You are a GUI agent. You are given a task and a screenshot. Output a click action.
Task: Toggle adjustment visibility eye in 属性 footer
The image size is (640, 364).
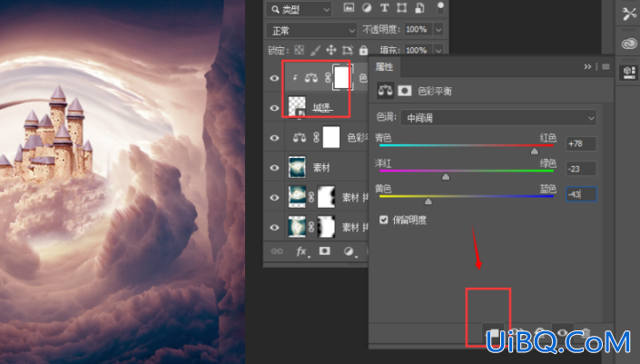563,333
